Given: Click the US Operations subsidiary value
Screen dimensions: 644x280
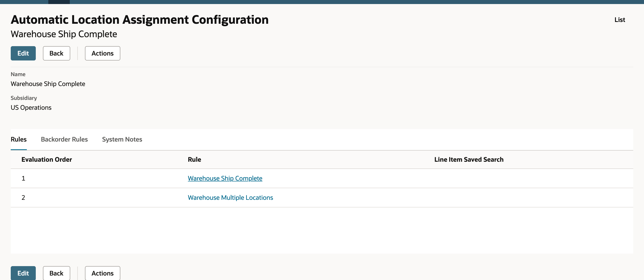Looking at the screenshot, I should [x=31, y=108].
